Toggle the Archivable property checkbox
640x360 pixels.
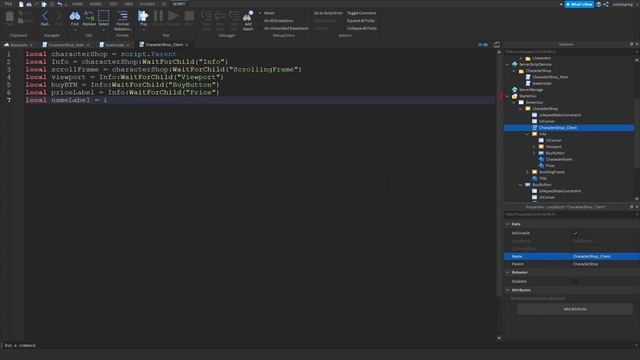tap(576, 233)
